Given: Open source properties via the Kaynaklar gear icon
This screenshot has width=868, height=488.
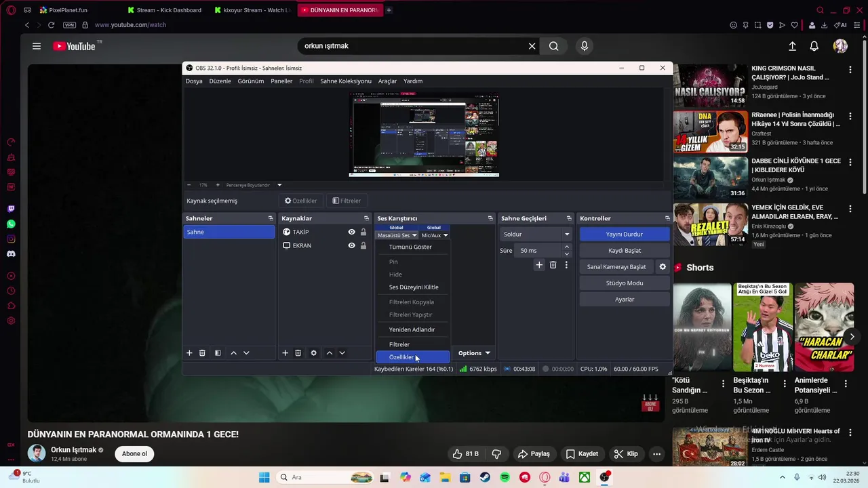Looking at the screenshot, I should [313, 353].
